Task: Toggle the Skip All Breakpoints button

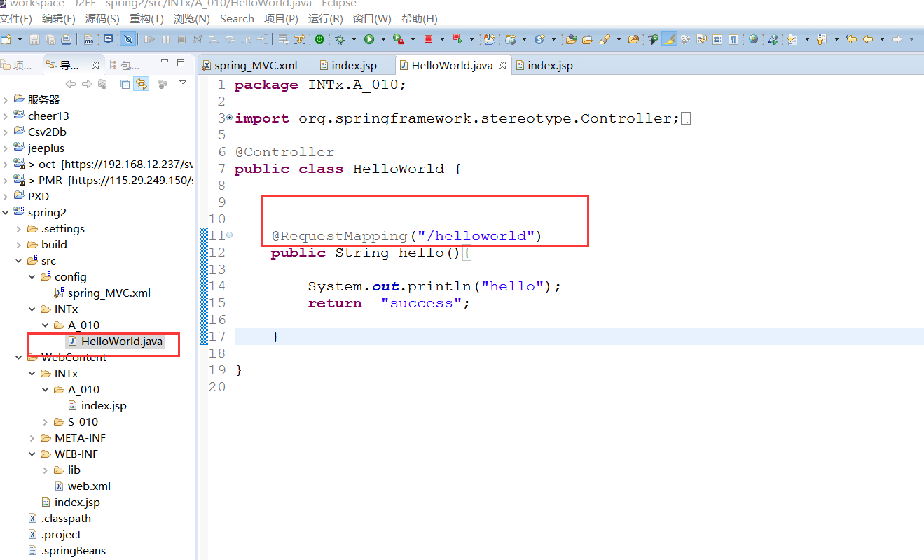Action: [128, 39]
